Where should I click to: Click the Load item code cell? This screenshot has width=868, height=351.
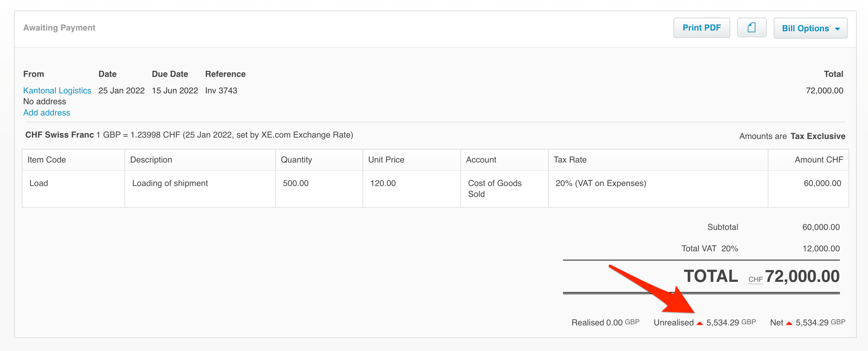39,183
